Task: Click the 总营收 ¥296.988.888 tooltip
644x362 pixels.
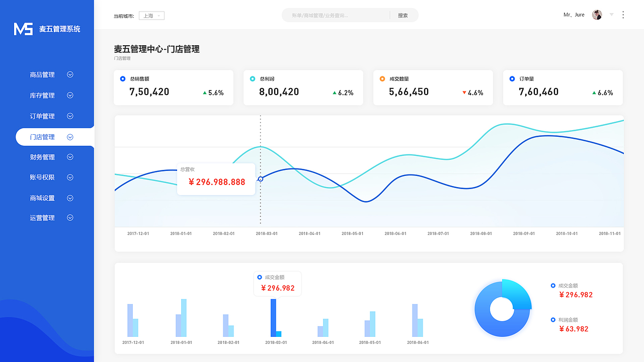Action: (x=216, y=178)
